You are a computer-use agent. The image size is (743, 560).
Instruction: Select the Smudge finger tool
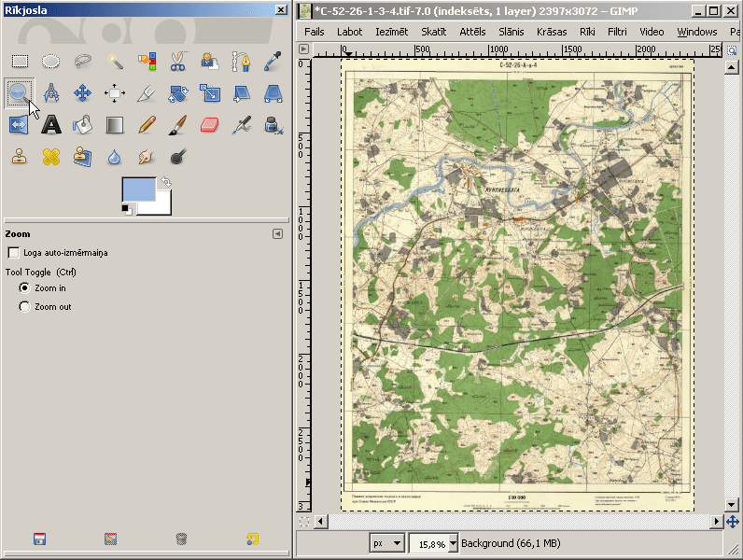point(146,157)
